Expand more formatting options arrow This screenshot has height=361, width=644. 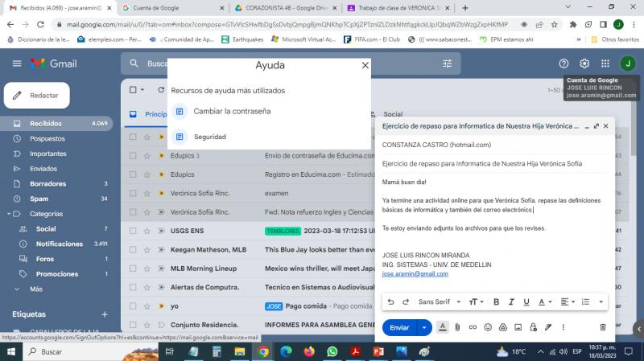601,302
